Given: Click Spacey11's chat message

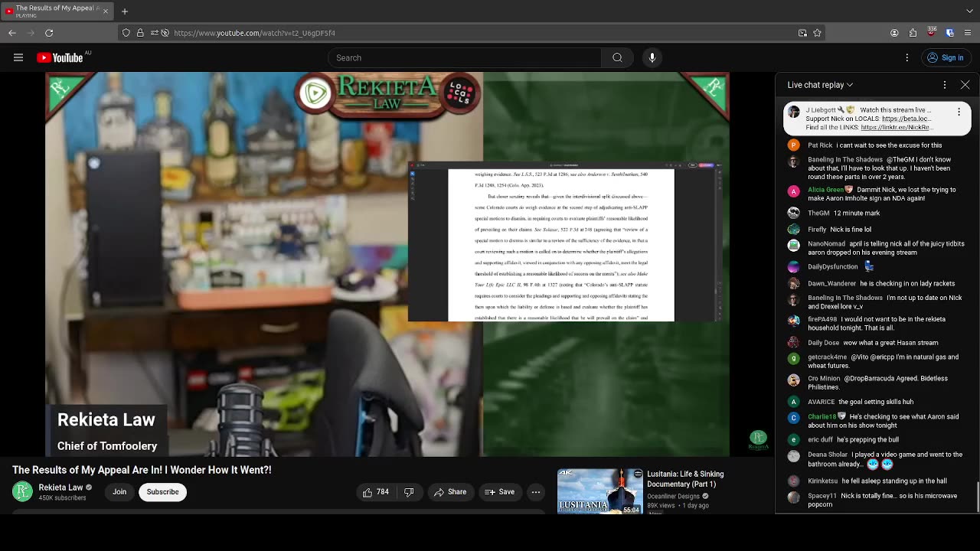Looking at the screenshot, I should pos(876,500).
